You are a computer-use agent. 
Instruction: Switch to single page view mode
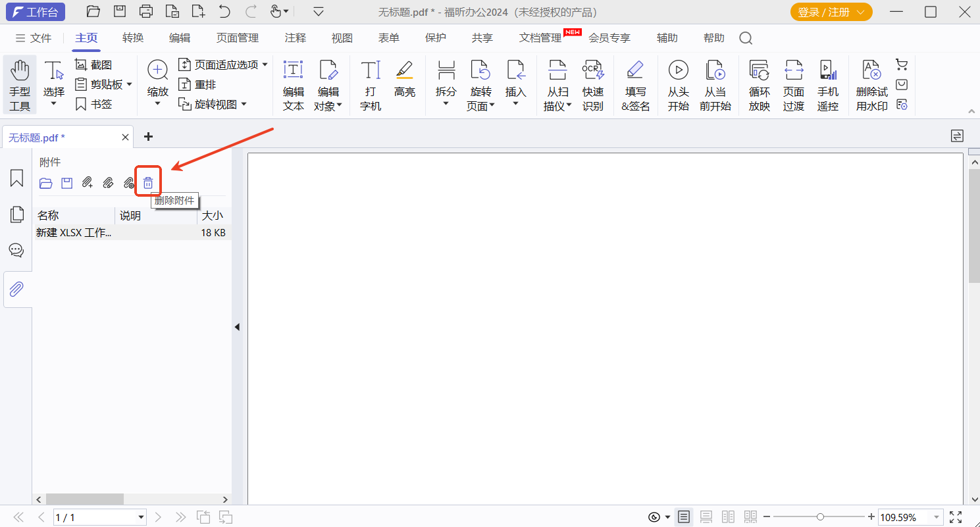tap(684, 517)
